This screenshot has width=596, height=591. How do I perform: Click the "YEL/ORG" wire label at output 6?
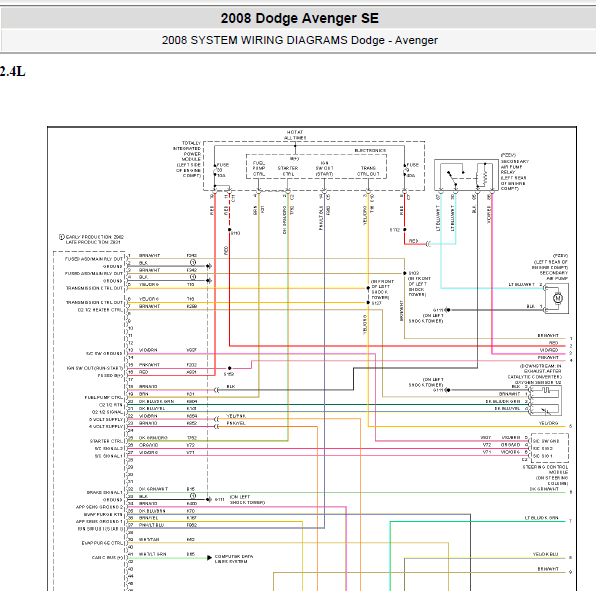548,423
